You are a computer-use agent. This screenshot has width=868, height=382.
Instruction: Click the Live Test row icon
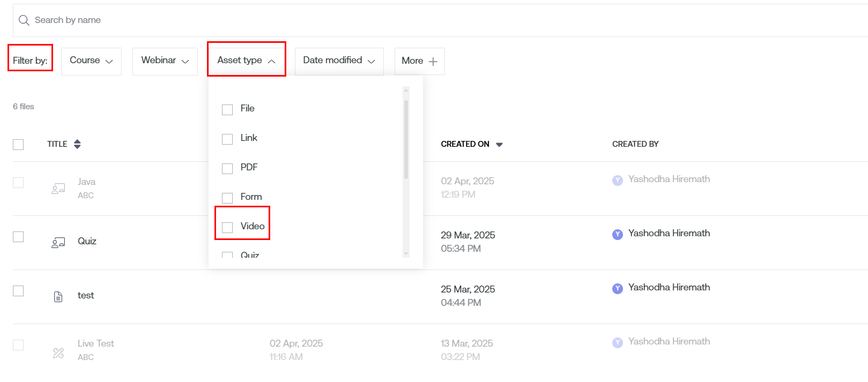(58, 353)
